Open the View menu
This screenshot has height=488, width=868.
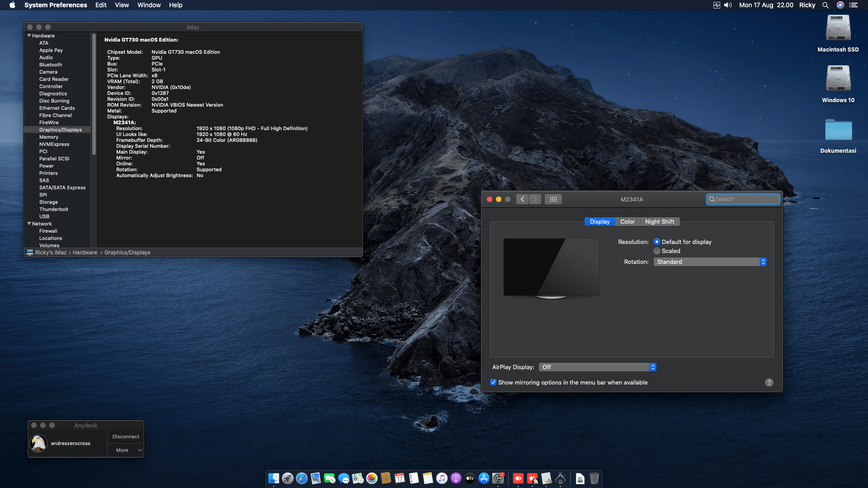pyautogui.click(x=122, y=5)
